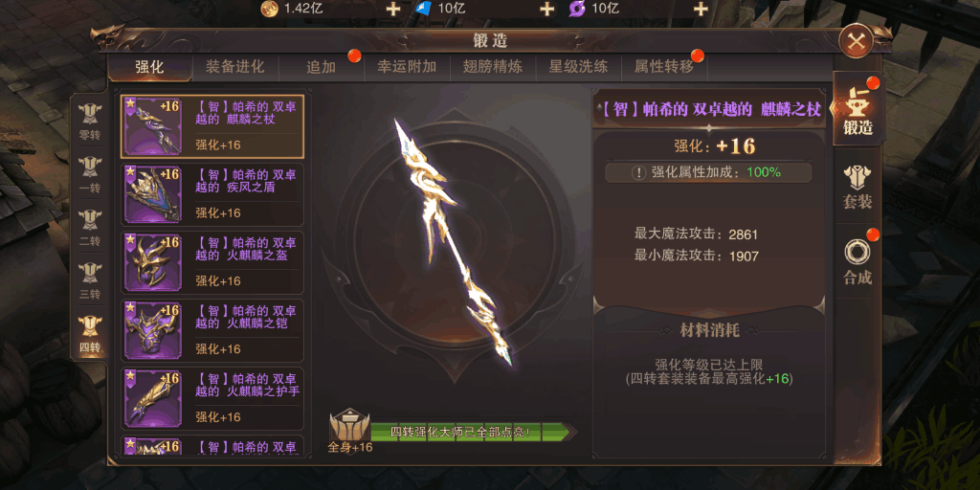Switch to the 追加 tab
This screenshot has width=980, height=490.
pyautogui.click(x=322, y=67)
